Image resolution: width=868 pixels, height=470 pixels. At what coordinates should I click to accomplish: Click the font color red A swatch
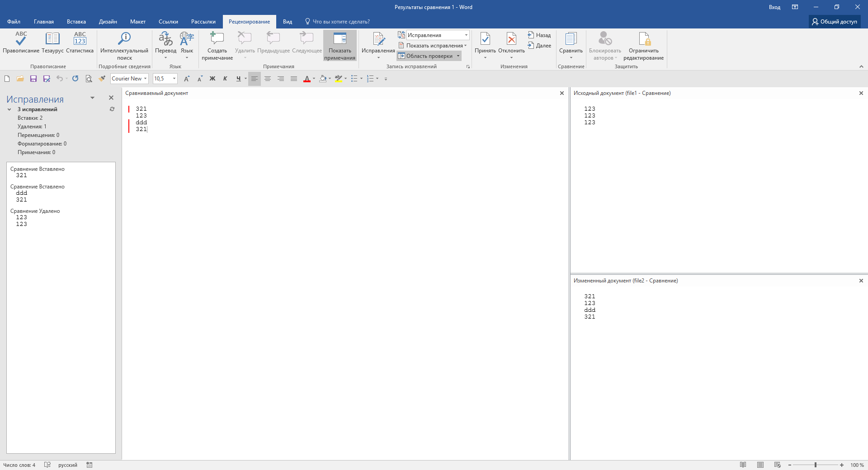(x=307, y=79)
